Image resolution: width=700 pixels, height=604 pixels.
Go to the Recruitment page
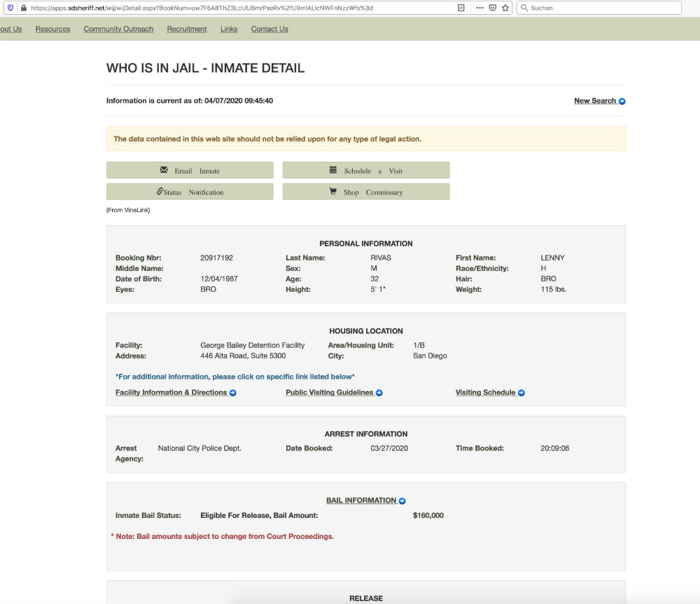coord(187,29)
